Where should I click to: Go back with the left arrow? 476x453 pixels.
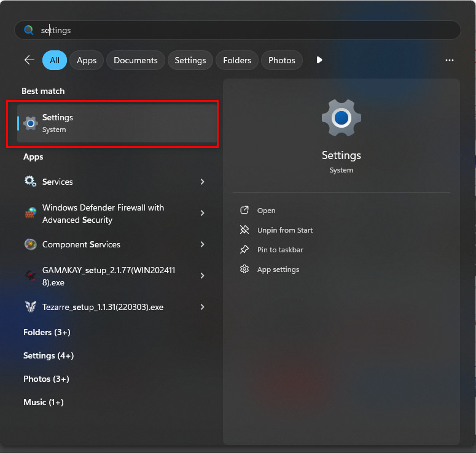pos(29,60)
